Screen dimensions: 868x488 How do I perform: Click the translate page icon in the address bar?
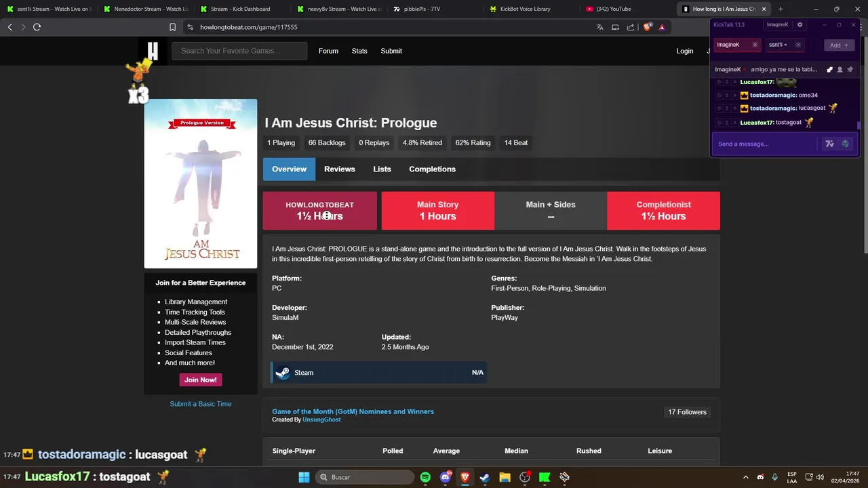tap(599, 27)
